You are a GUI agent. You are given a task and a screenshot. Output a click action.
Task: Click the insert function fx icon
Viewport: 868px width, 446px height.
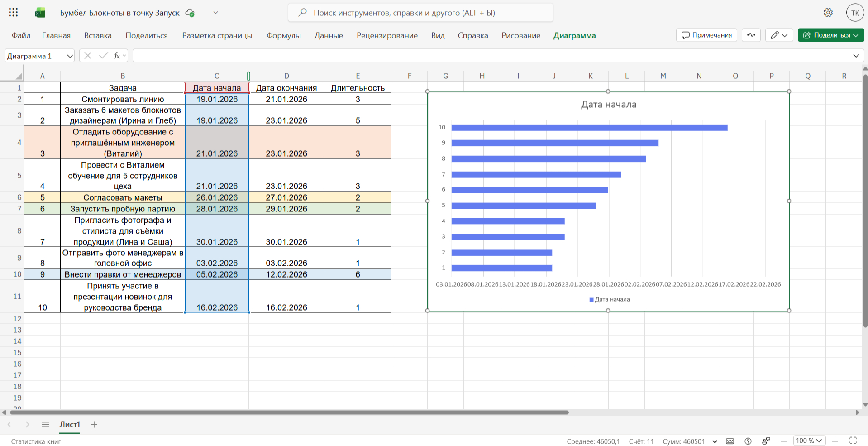coord(117,56)
